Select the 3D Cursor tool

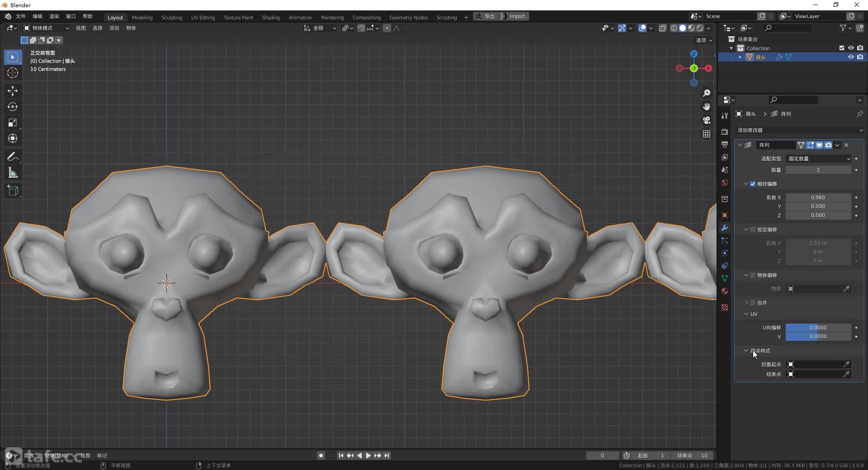(13, 73)
